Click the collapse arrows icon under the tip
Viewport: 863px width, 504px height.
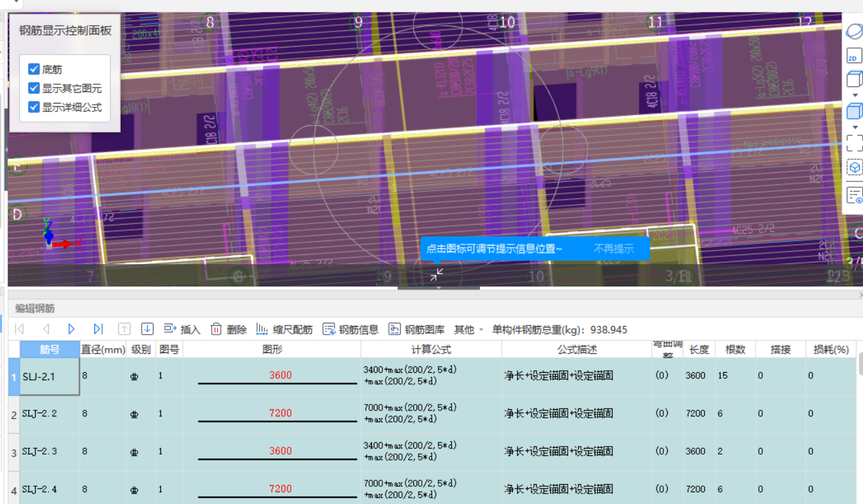[x=436, y=274]
